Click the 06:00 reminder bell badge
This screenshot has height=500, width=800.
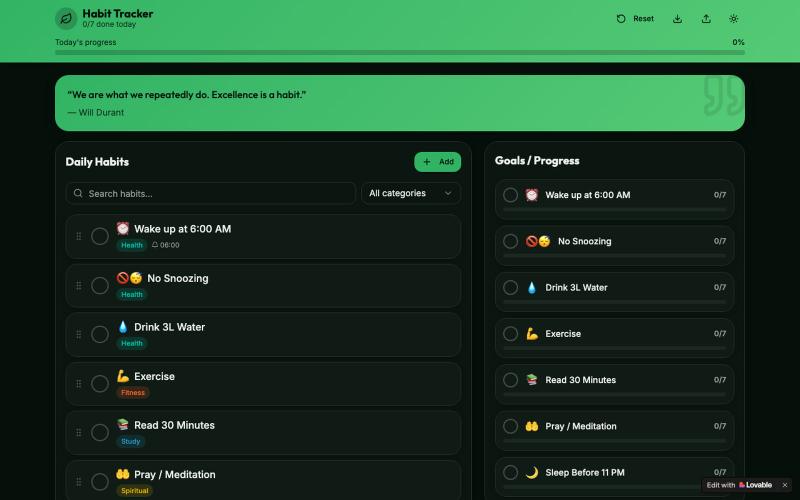coord(166,245)
